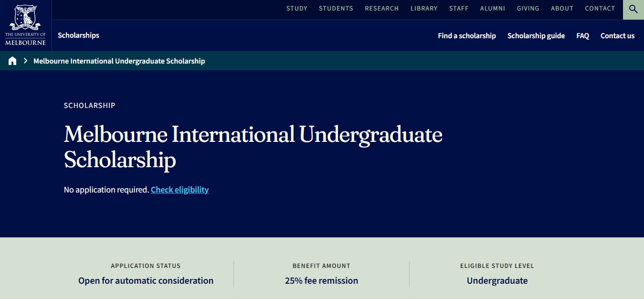Click the Scholarships site title
The height and width of the screenshot is (299, 644).
tap(78, 35)
